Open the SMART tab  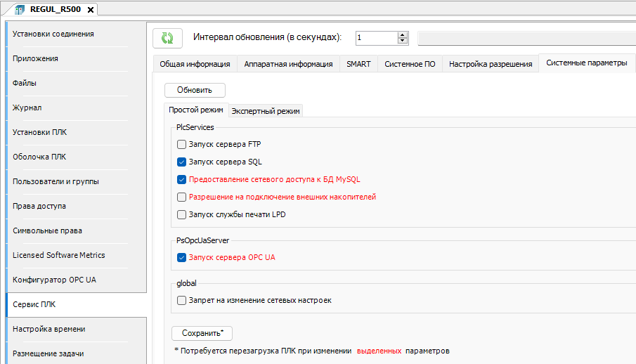pyautogui.click(x=358, y=64)
